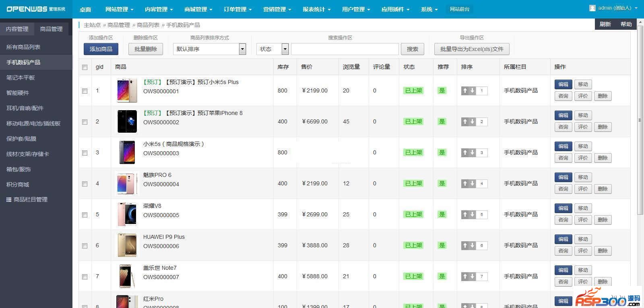Screen dimensions: 644x308
Task: Open the 订单管理 top menu dropdown
Action: [x=237, y=9]
